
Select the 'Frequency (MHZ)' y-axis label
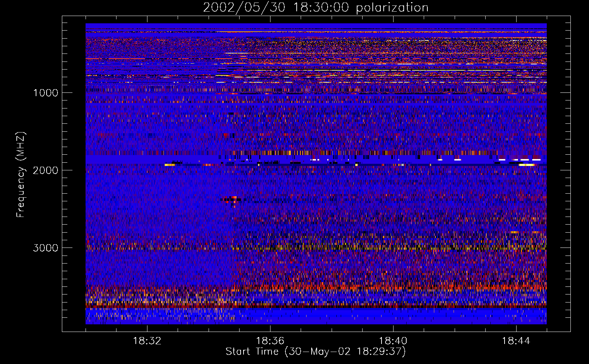pos(21,174)
